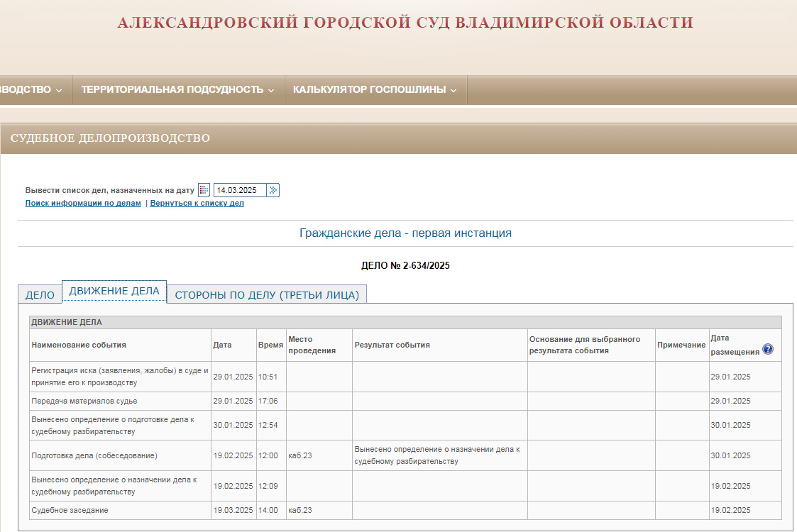This screenshot has height=532, width=797.
Task: Expand the Территориальная подсудность menu
Action: point(178,89)
